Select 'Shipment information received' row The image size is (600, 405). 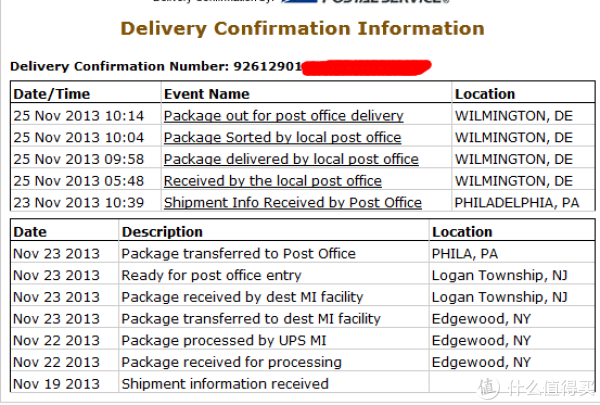tap(303, 384)
